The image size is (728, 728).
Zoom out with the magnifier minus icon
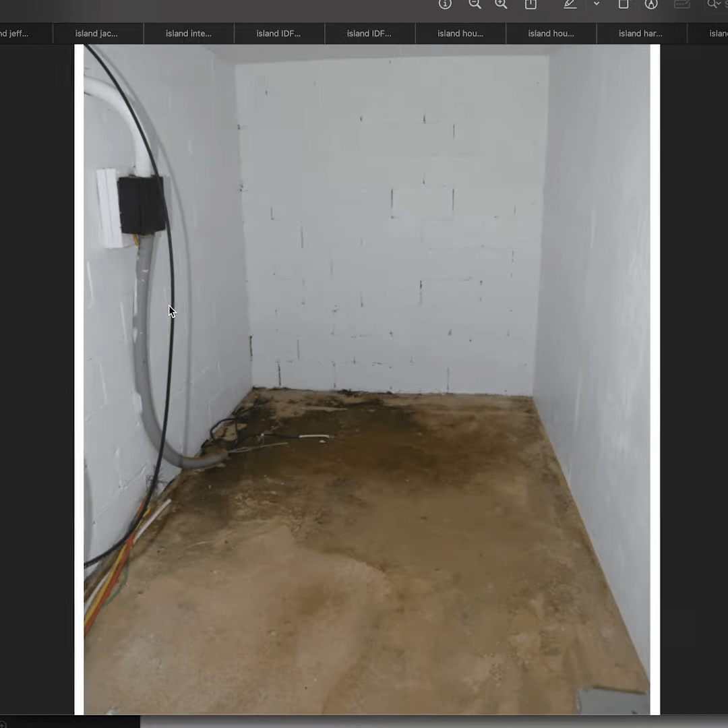(475, 4)
